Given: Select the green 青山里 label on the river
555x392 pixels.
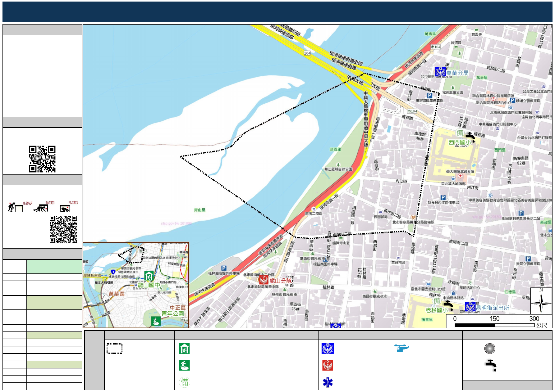Looking at the screenshot, I should (x=200, y=210).
